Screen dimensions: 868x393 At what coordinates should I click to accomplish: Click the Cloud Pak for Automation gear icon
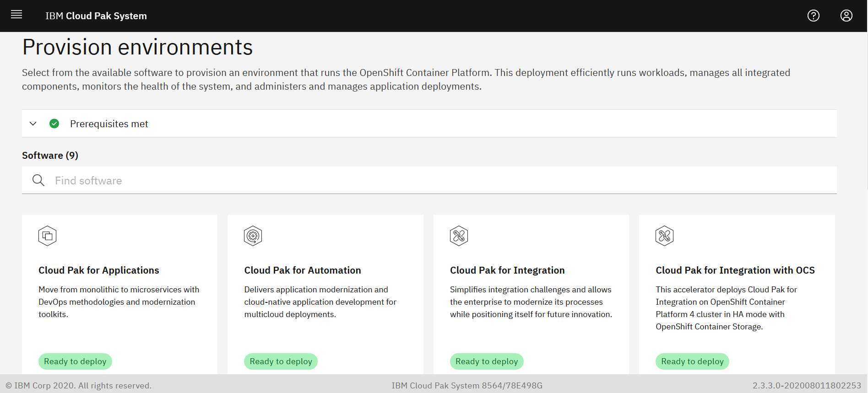coord(253,236)
